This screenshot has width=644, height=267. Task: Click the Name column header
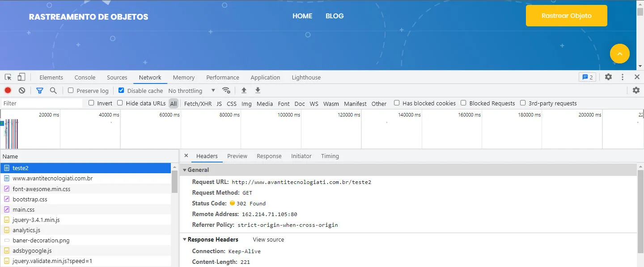point(89,156)
